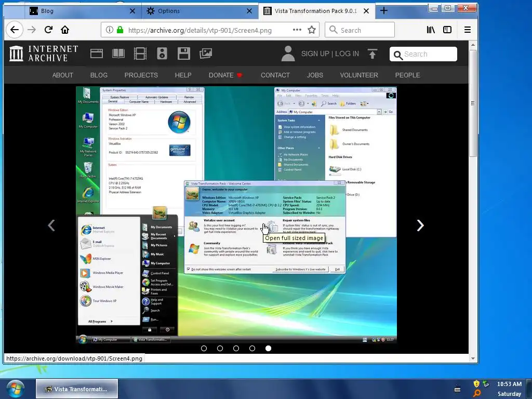532x399 pixels.
Task: Open the Software floppy disk icon
Action: (183, 54)
